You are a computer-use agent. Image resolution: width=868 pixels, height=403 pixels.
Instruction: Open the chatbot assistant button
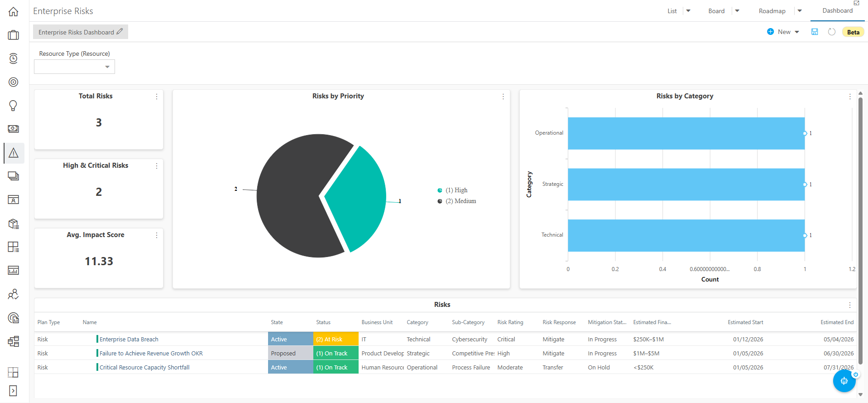(844, 381)
